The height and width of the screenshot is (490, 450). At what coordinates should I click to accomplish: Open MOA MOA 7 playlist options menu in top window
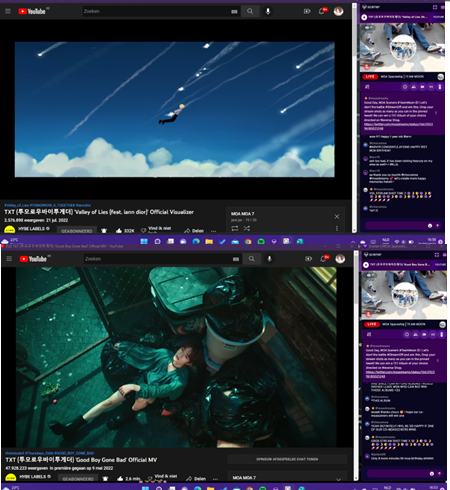[x=337, y=228]
